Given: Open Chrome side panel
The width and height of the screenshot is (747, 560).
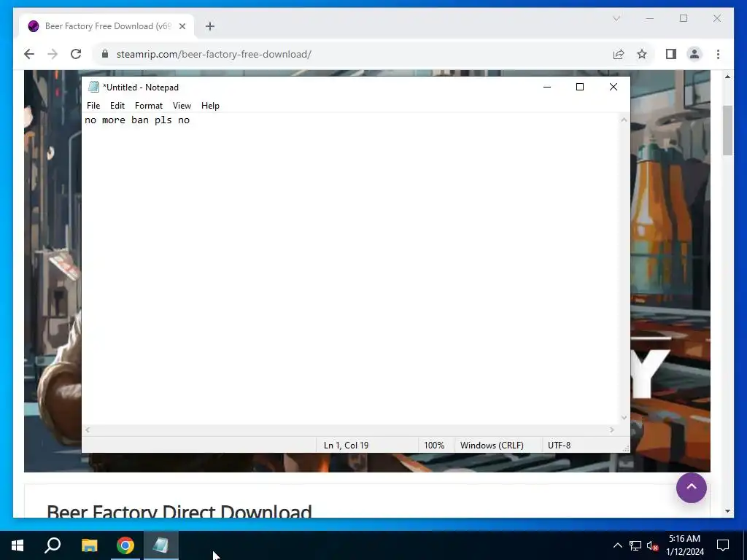Looking at the screenshot, I should click(671, 54).
